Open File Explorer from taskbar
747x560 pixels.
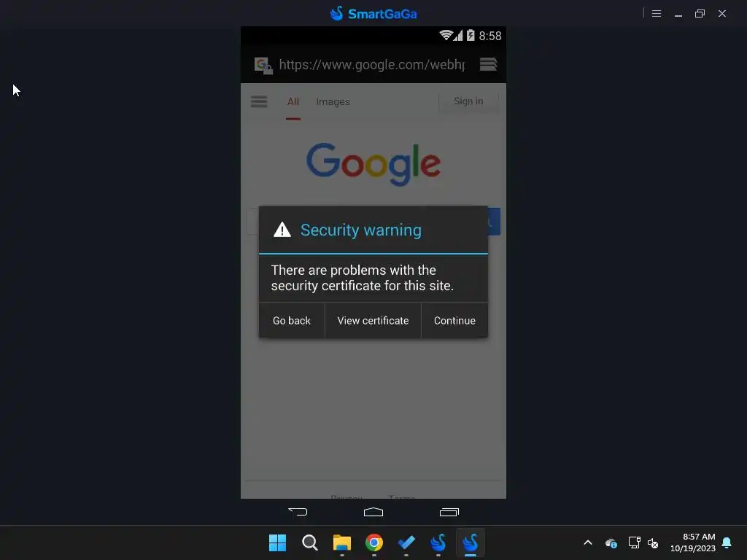pos(342,542)
